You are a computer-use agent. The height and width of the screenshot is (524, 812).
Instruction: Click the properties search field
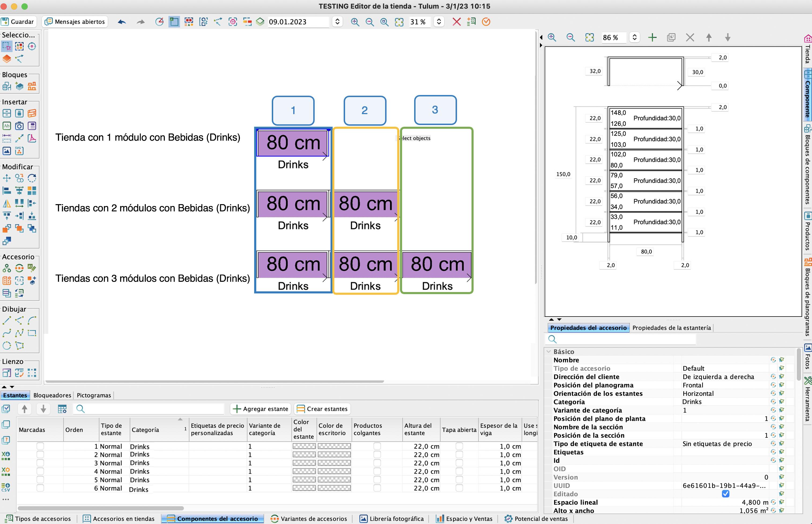click(621, 339)
